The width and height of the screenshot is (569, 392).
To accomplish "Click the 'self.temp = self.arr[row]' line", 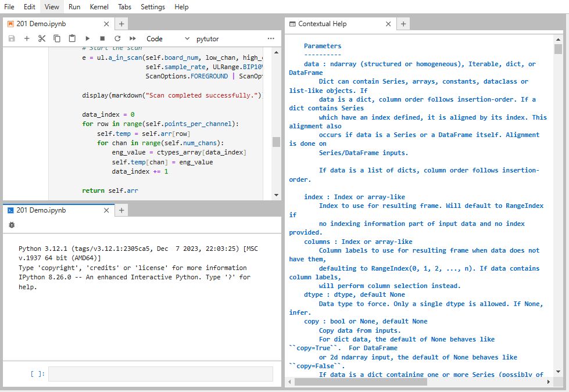I will (144, 134).
